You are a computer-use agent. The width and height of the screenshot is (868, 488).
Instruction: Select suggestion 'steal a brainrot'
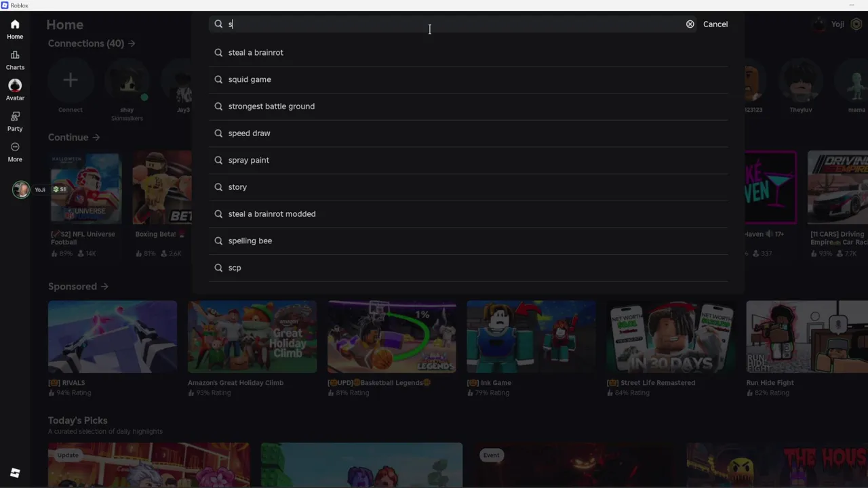(x=469, y=52)
